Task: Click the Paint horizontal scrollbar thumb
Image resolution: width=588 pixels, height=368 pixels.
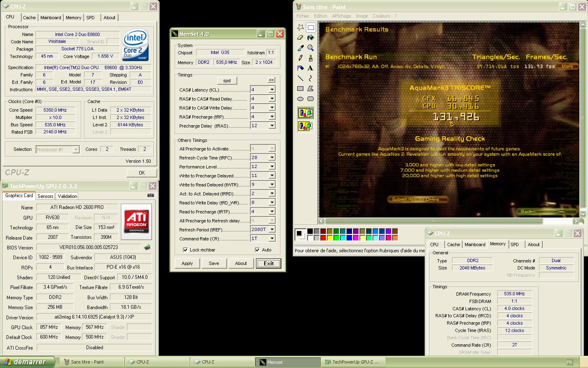Action: pos(434,221)
